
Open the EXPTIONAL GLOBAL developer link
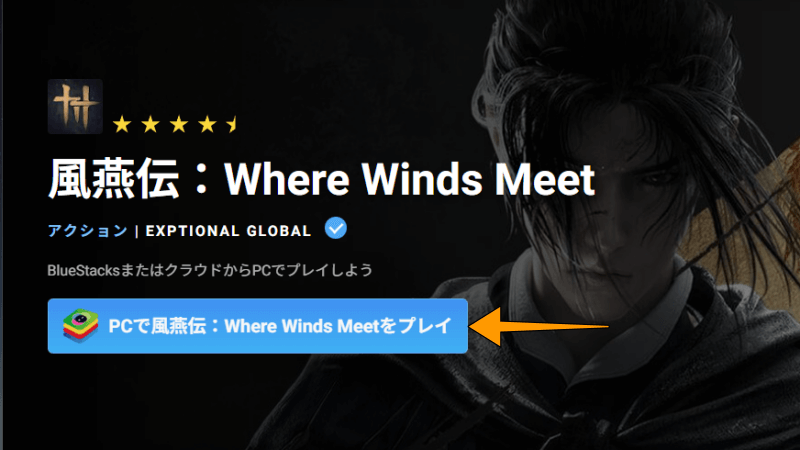click(228, 231)
